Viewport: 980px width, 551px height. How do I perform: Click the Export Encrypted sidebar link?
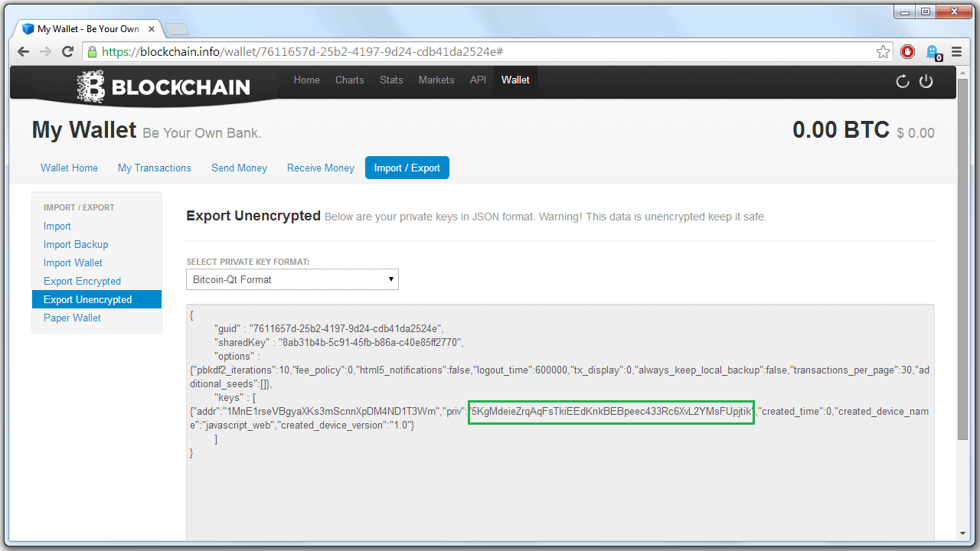pyautogui.click(x=82, y=281)
